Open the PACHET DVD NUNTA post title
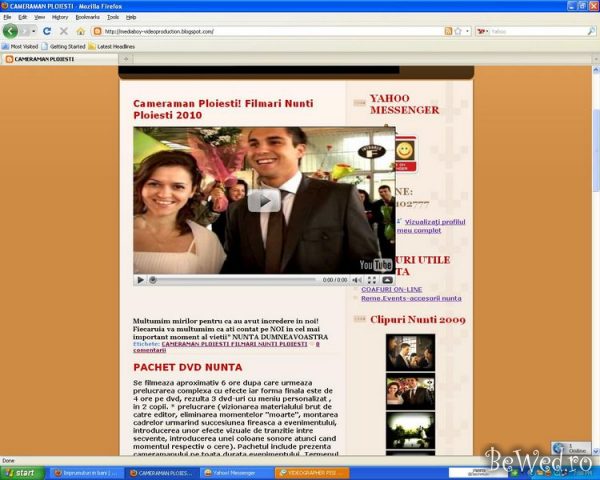Screen dimensions: 600x480 coord(188,367)
